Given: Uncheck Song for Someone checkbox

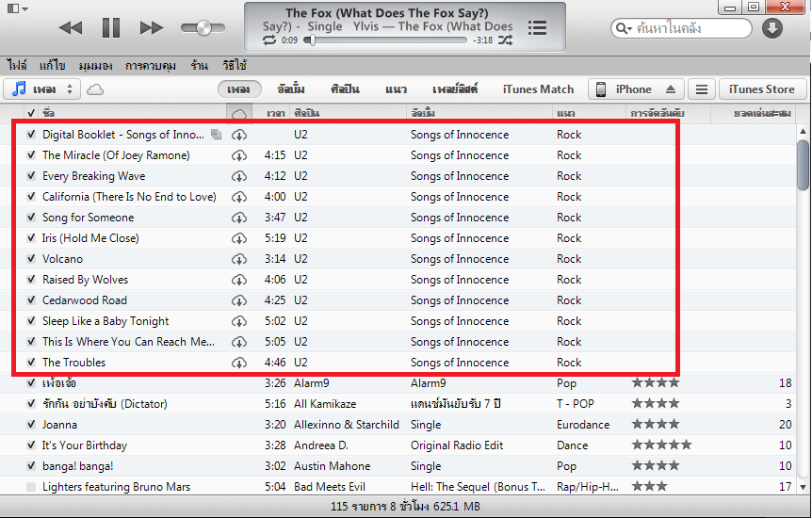Looking at the screenshot, I should [x=31, y=217].
